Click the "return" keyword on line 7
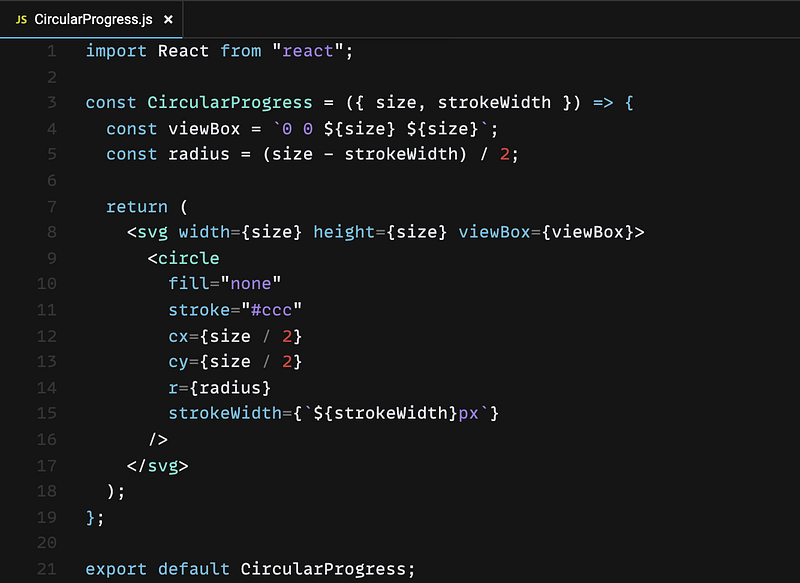Viewport: 800px width, 583px height. point(137,207)
